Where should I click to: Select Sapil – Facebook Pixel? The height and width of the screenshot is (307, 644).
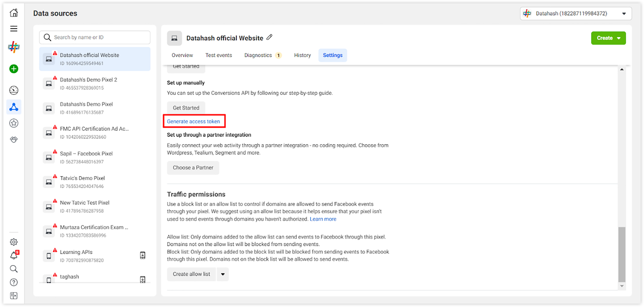coord(95,157)
